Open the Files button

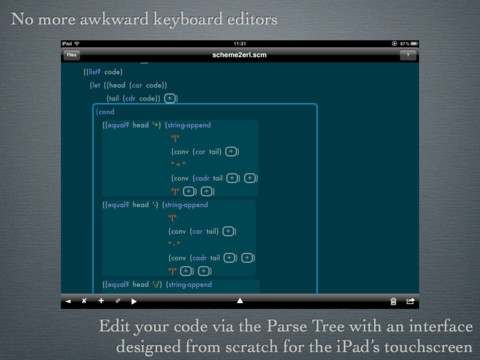click(72, 55)
